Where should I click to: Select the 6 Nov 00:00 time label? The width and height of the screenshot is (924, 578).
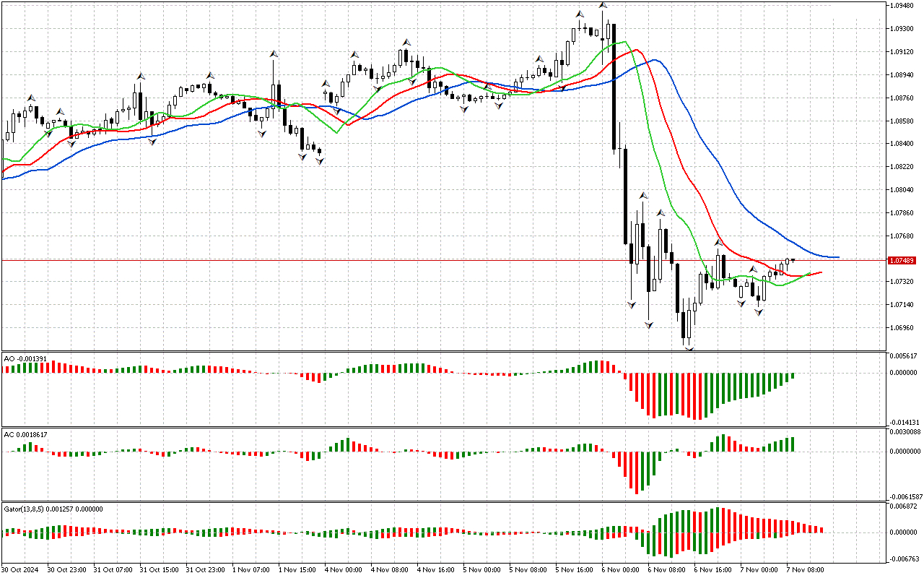pyautogui.click(x=620, y=570)
